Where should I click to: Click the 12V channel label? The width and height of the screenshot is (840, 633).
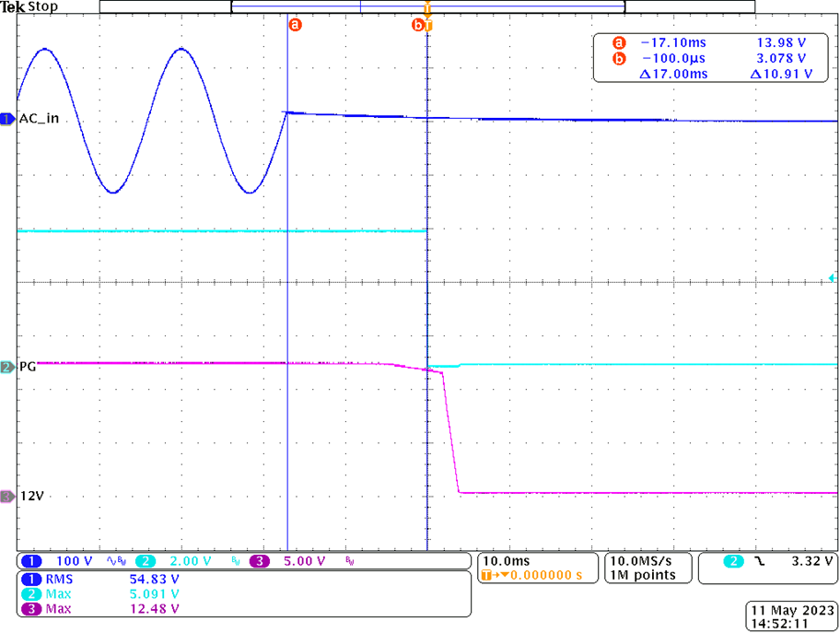coord(31,497)
